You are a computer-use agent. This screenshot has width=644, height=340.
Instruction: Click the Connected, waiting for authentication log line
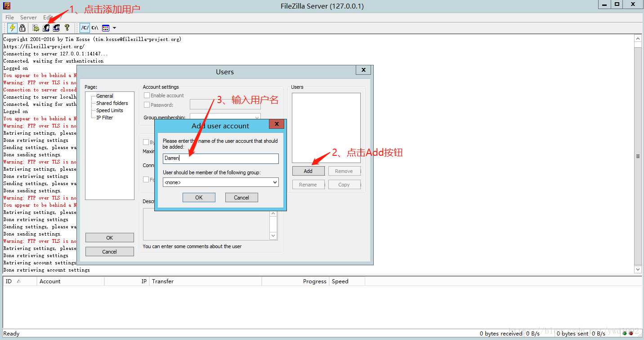[x=54, y=61]
